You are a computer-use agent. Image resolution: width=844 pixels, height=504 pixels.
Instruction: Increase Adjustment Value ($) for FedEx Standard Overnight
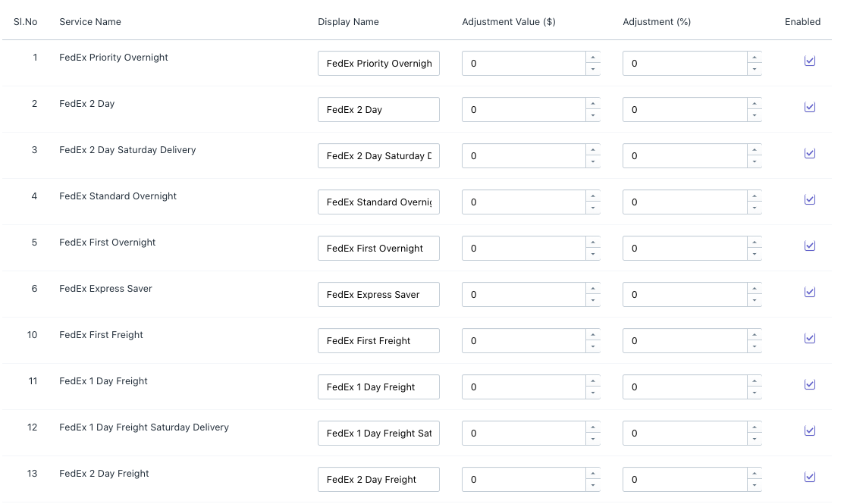593,196
